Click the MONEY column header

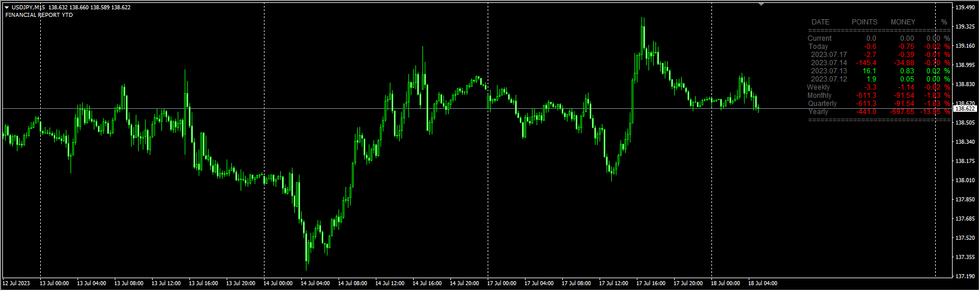pos(903,22)
